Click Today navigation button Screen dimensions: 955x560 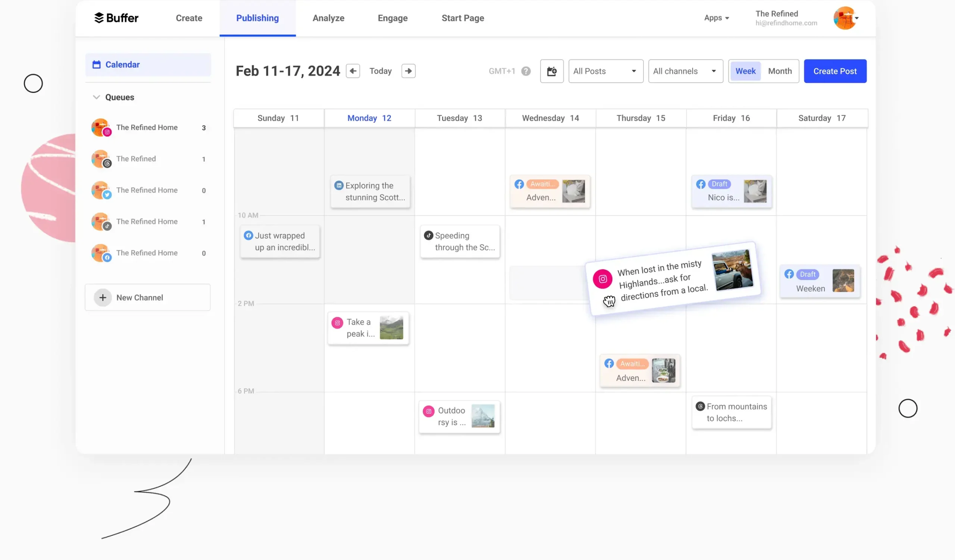tap(380, 71)
